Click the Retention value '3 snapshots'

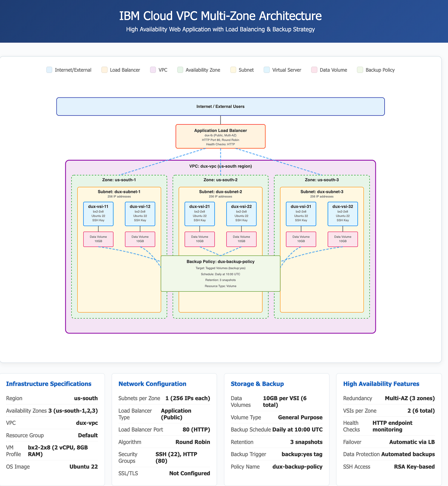306,442
